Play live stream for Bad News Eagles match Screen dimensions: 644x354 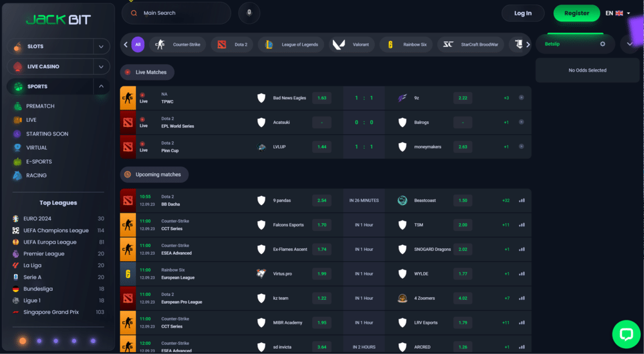(521, 98)
